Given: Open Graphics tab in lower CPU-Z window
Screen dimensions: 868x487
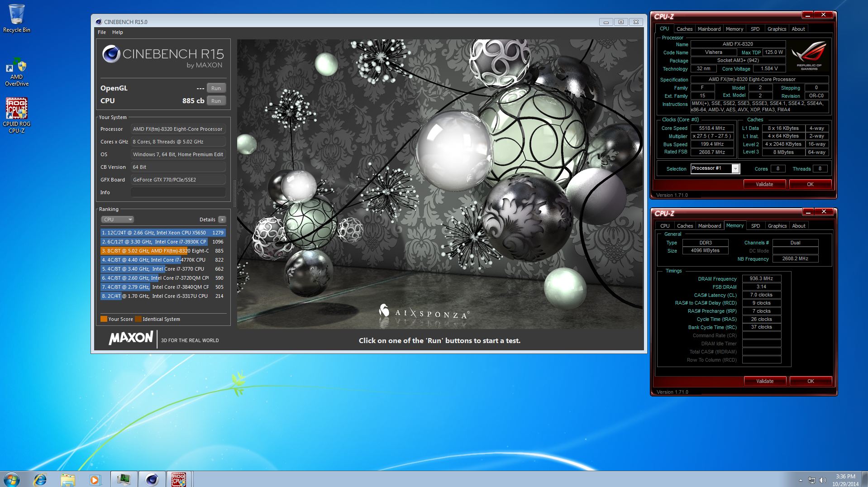Looking at the screenshot, I should pos(777,226).
